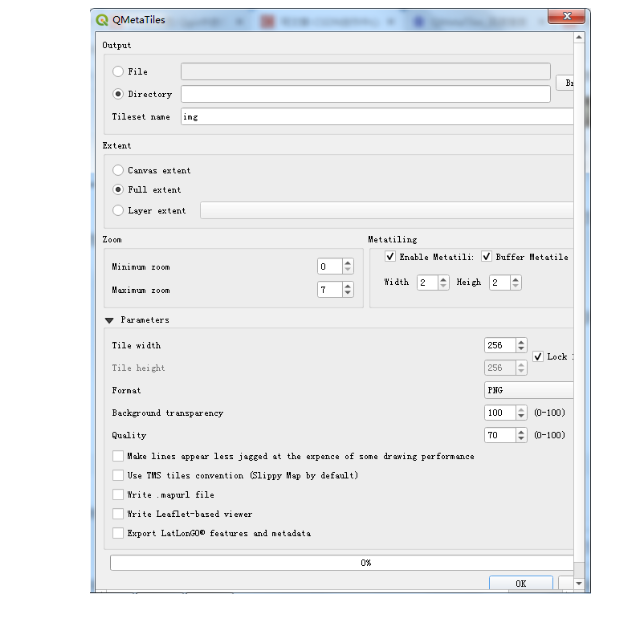Select Layer extent radio option
The image size is (627, 617).
tap(118, 210)
